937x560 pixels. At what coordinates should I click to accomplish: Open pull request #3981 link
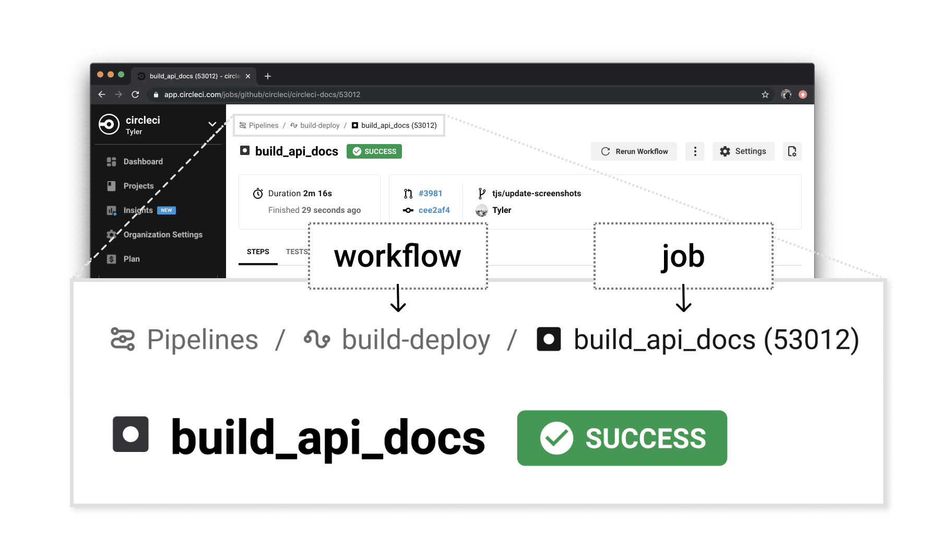pos(430,193)
